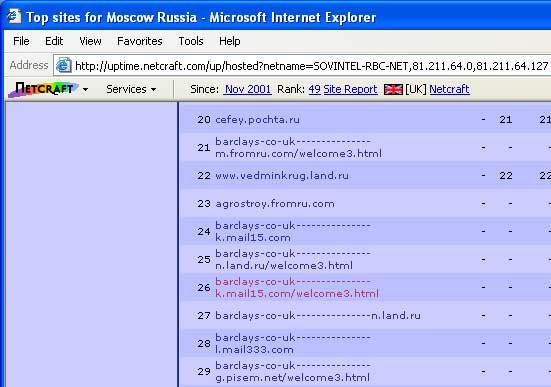Open visited k.mail15.com/welcome3.html link
Image resolution: width=551 pixels, height=387 pixels.
(297, 288)
